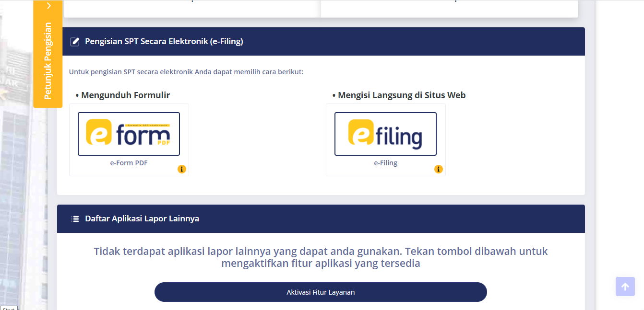Screen dimensions: 644x310
Task: Open the e-Filing logo image
Action: pos(385,134)
